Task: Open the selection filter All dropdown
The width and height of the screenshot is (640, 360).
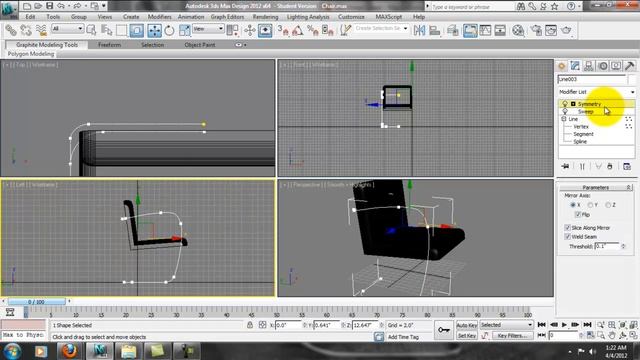Action: click(67, 29)
